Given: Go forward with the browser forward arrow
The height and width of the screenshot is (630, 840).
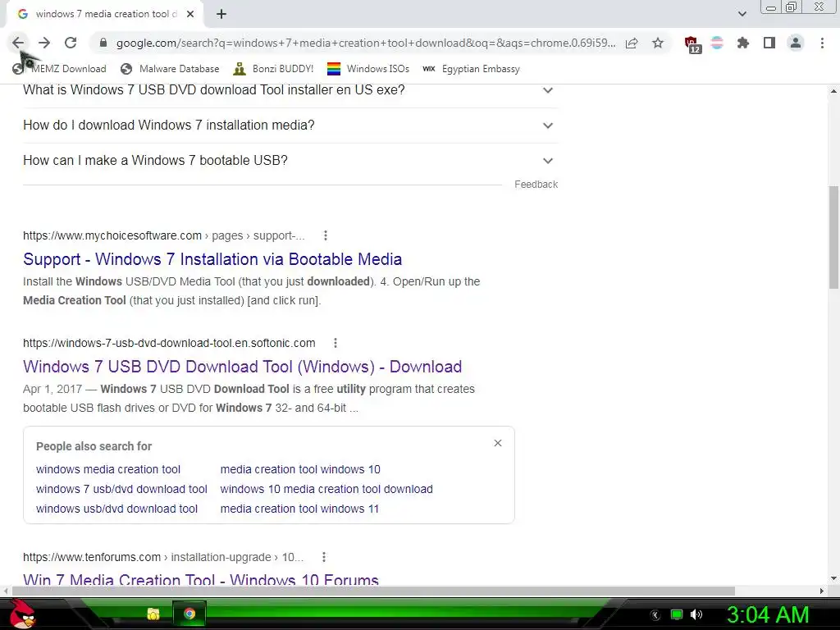Looking at the screenshot, I should [44, 43].
